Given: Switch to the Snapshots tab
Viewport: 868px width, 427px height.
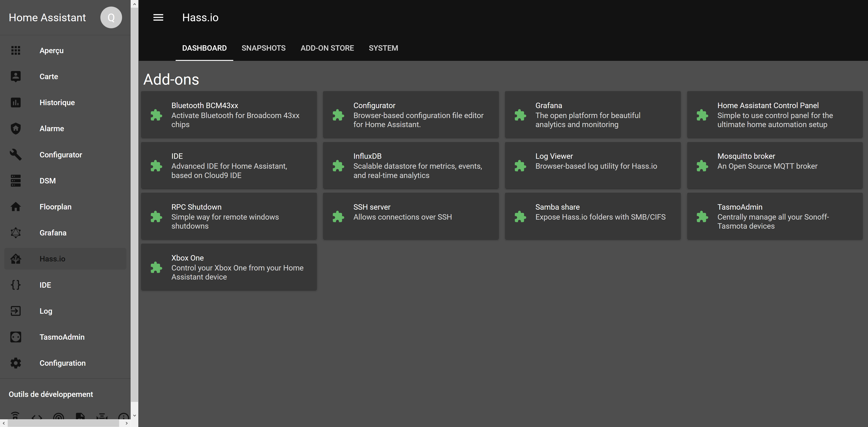Looking at the screenshot, I should [263, 48].
